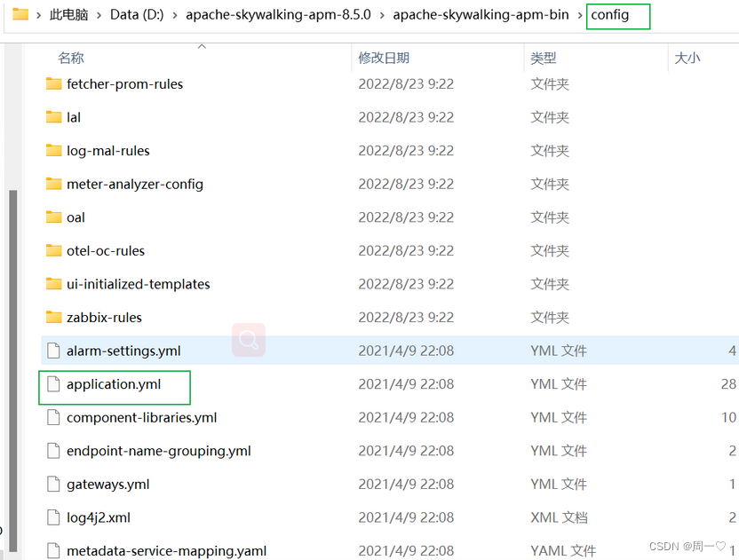Click the left navigation pane scrollbar
This screenshot has width=739, height=560.
pos(13,370)
